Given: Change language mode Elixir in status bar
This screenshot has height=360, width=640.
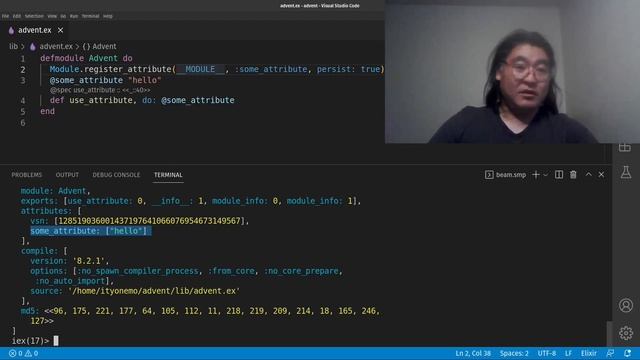Looking at the screenshot, I should pyautogui.click(x=589, y=353).
